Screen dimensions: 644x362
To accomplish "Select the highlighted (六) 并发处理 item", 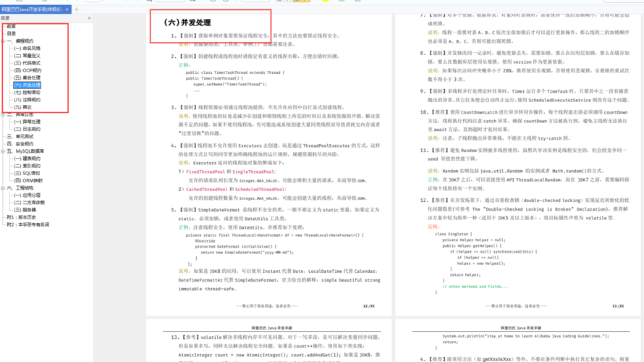I will (x=27, y=85).
